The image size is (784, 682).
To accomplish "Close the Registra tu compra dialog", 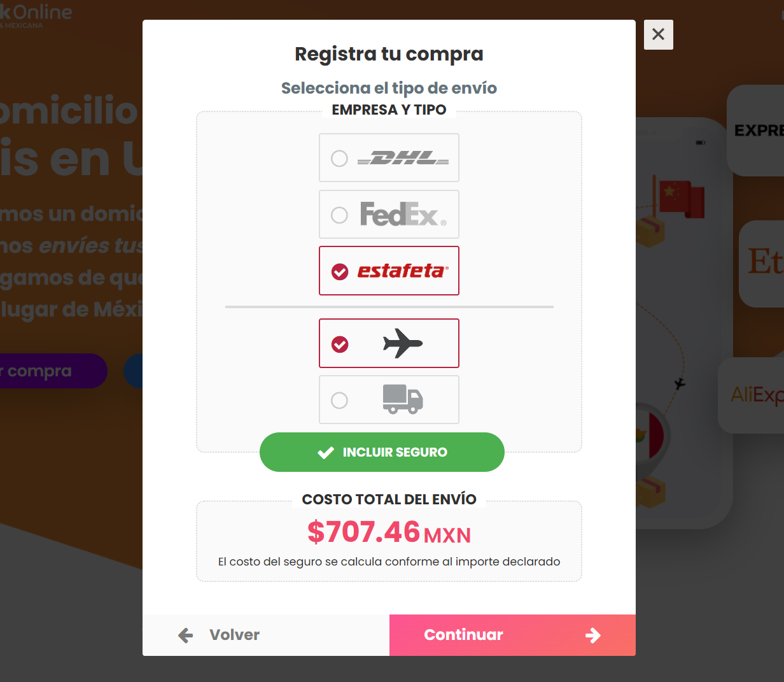I will coord(658,34).
